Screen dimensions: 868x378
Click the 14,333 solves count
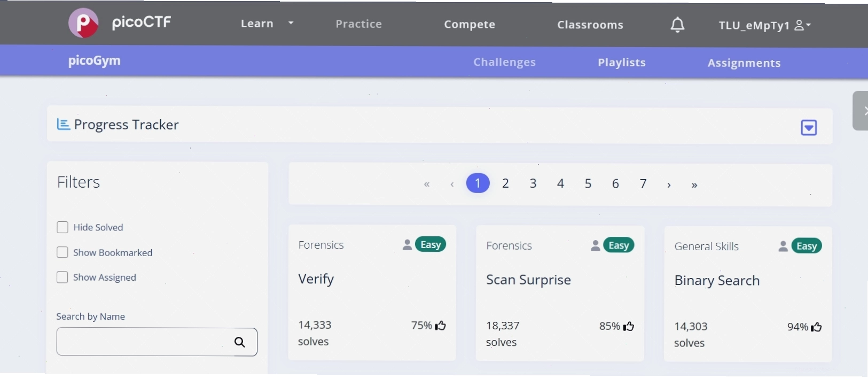(315, 333)
